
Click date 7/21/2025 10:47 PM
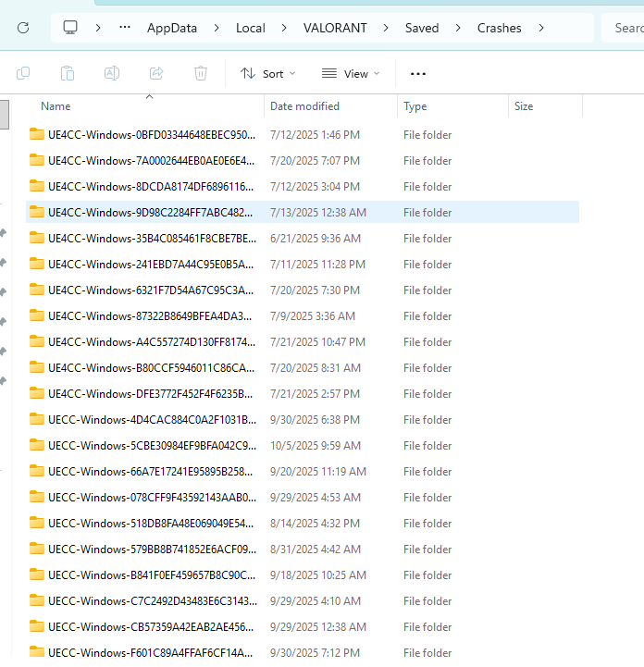317,342
